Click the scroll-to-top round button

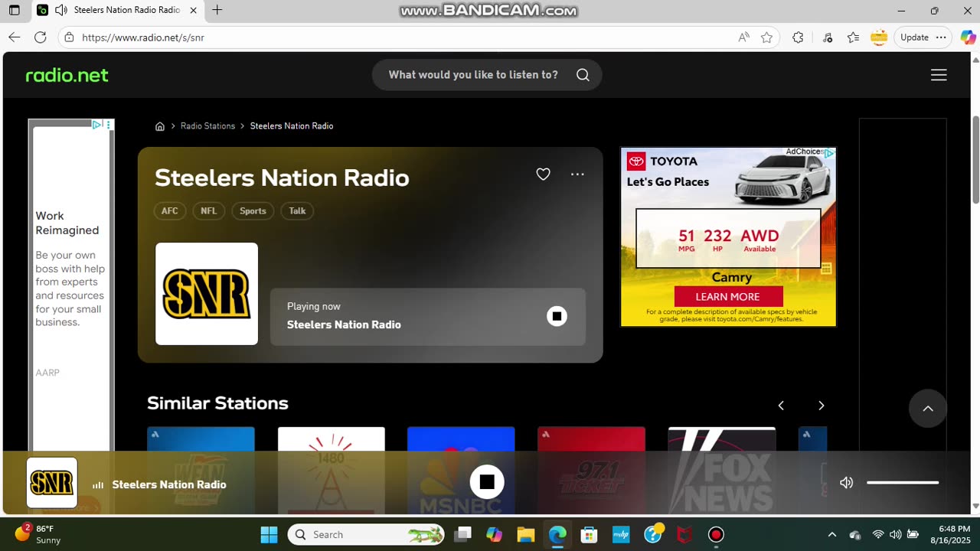(928, 409)
